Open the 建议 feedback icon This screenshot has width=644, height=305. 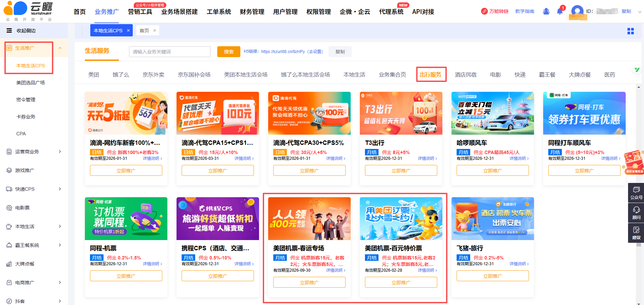tap(636, 233)
